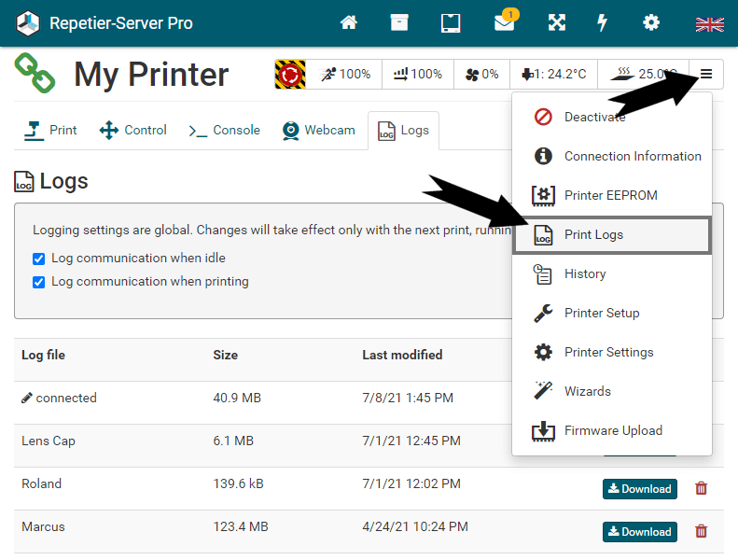The width and height of the screenshot is (738, 560).
Task: Click the lightning bolt icon
Action: tap(604, 23)
